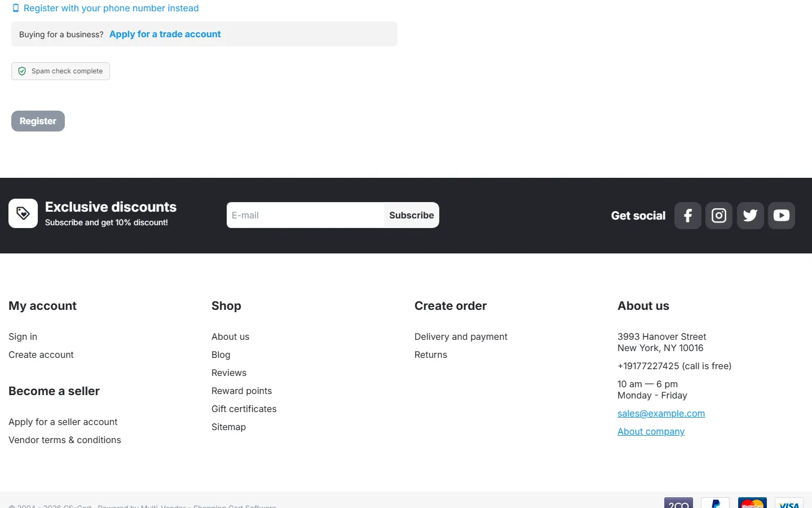This screenshot has width=812, height=508.
Task: Open the Returns page
Action: point(431,355)
